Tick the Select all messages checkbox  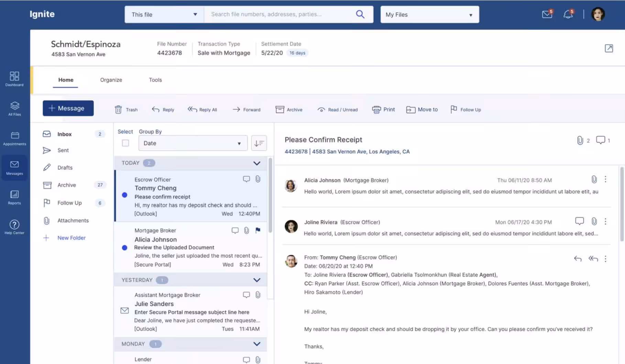click(125, 143)
